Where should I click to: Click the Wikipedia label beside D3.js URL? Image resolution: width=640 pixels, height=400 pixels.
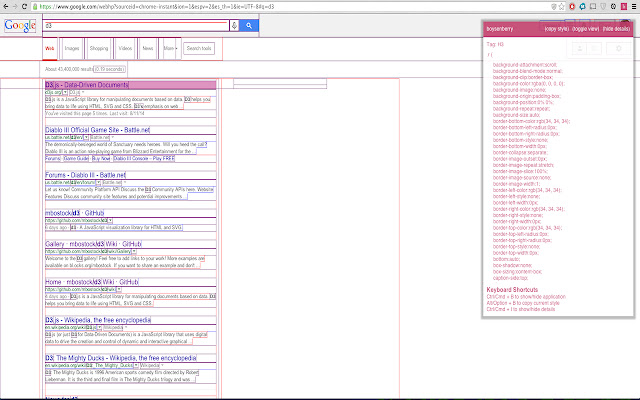113,328
